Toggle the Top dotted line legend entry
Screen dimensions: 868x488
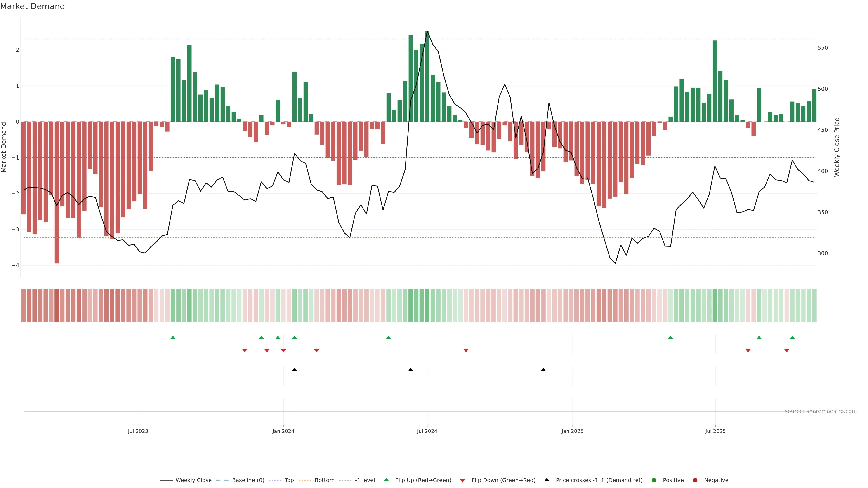289,480
